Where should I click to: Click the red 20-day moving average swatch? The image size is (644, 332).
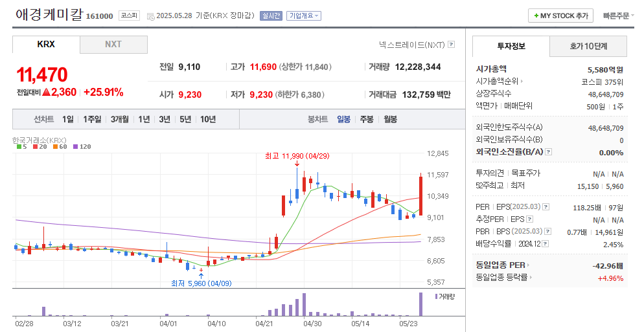click(x=36, y=147)
